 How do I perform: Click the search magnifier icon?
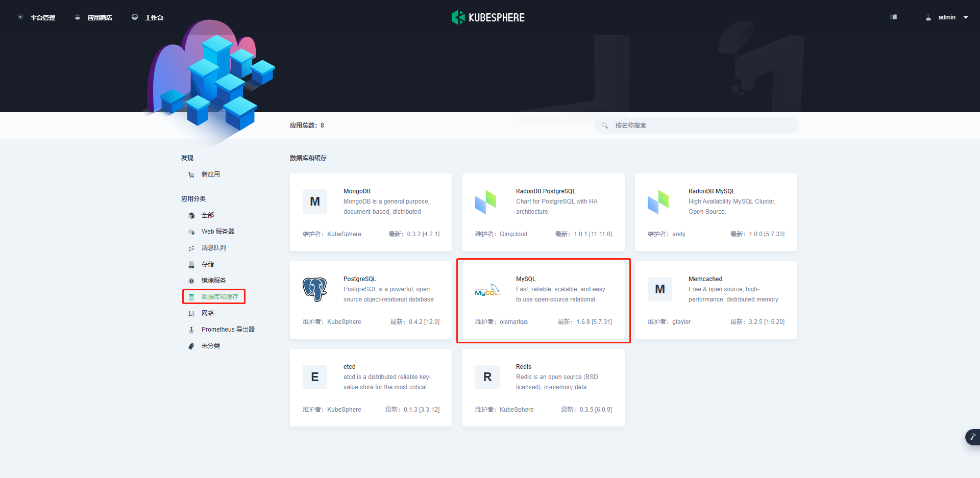point(605,125)
